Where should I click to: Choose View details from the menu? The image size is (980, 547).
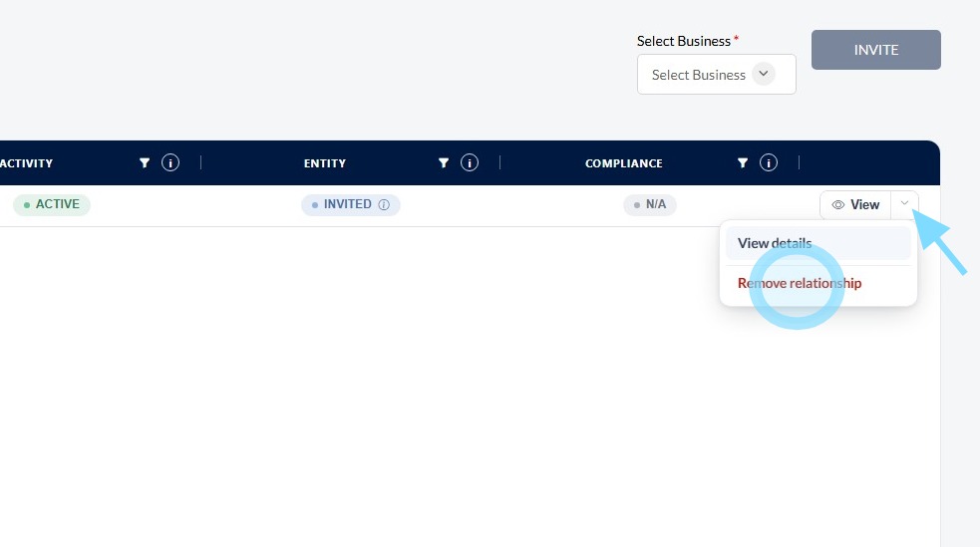click(818, 243)
